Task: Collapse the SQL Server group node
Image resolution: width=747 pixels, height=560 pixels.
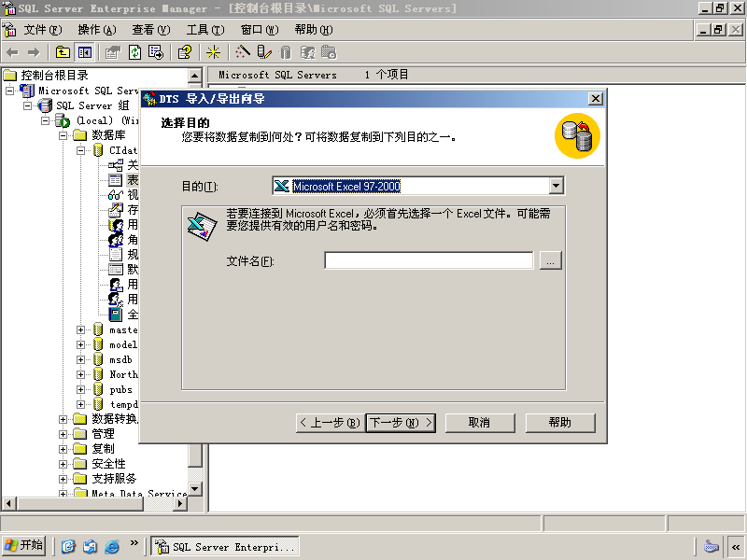Action: [28, 105]
